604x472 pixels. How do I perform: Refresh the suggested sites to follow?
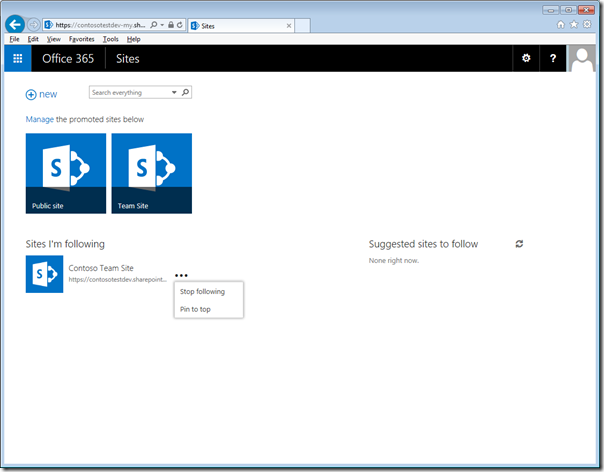[519, 244]
